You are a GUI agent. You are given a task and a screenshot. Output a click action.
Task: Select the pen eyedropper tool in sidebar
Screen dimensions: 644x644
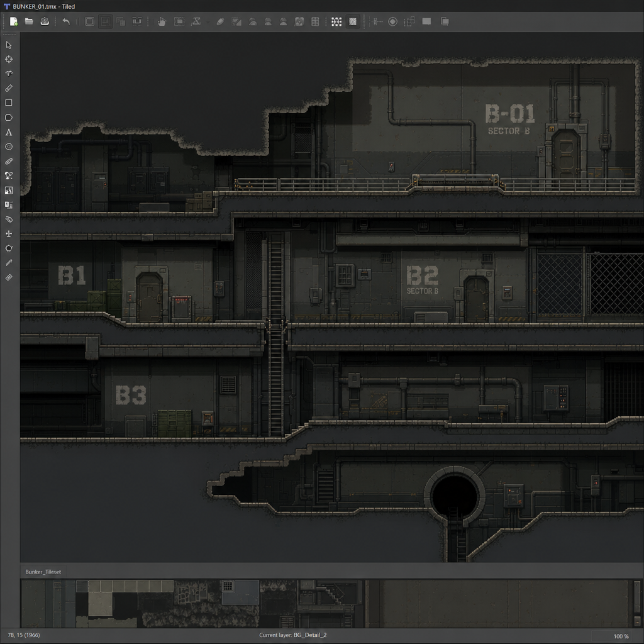coord(9,263)
